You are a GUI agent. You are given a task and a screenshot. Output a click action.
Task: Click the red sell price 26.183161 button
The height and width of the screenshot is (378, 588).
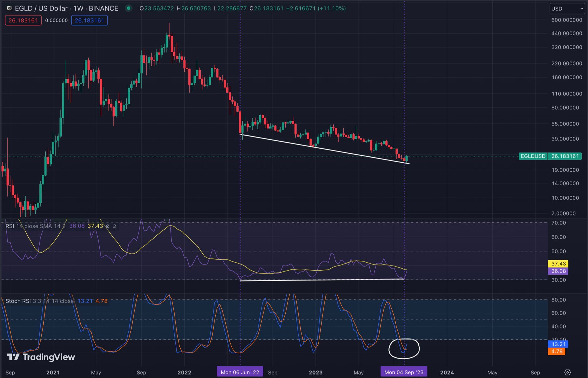click(23, 20)
